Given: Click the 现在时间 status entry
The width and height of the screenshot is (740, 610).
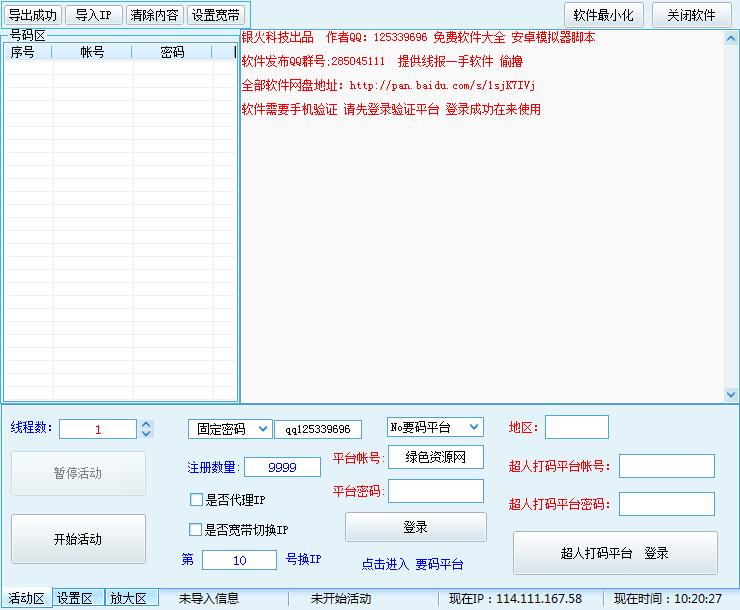Looking at the screenshot, I should (668, 599).
